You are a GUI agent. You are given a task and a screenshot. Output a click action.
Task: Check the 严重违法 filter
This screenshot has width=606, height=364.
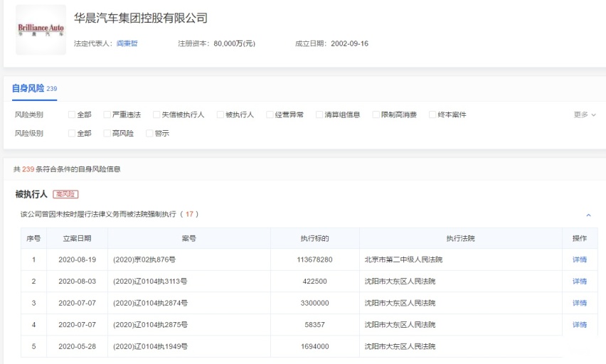tap(107, 114)
